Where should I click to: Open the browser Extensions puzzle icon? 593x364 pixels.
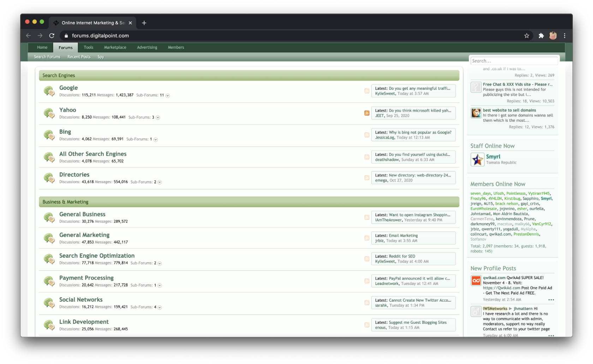(x=541, y=36)
